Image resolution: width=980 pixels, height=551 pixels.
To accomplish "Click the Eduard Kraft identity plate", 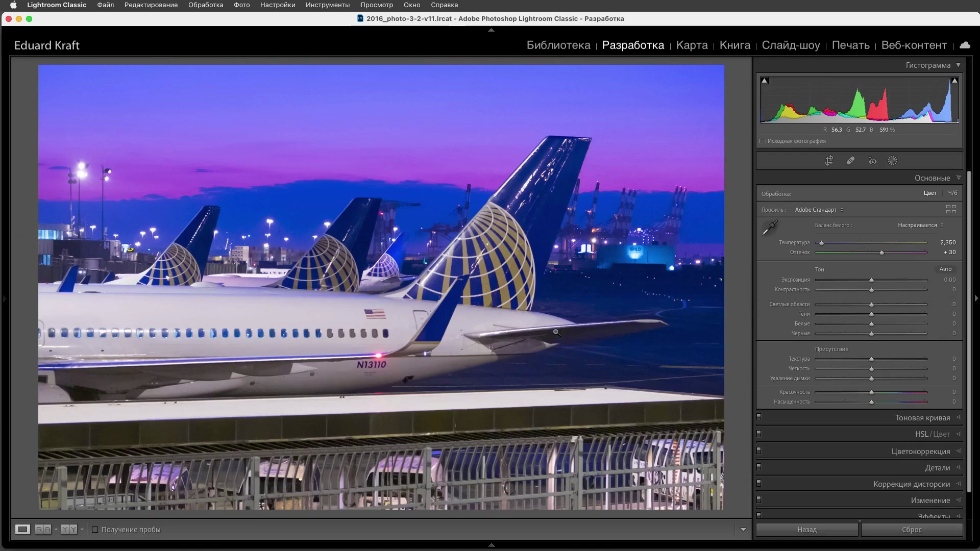I will coord(47,45).
